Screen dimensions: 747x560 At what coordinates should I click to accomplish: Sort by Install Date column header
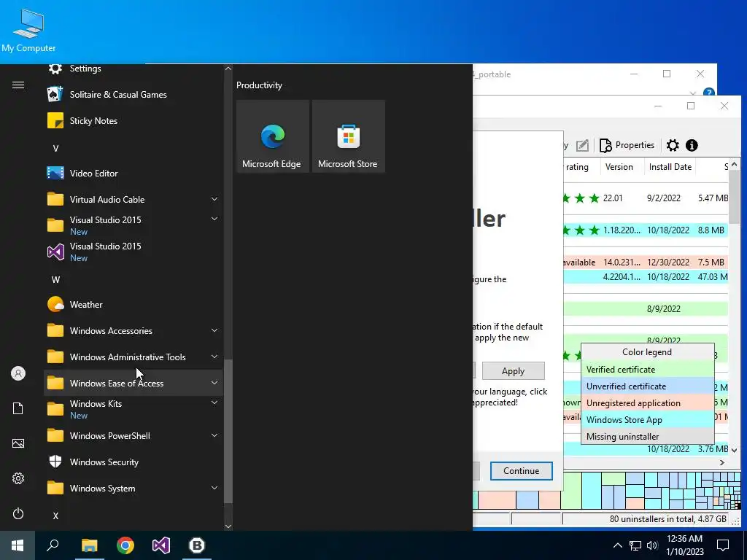click(x=670, y=167)
